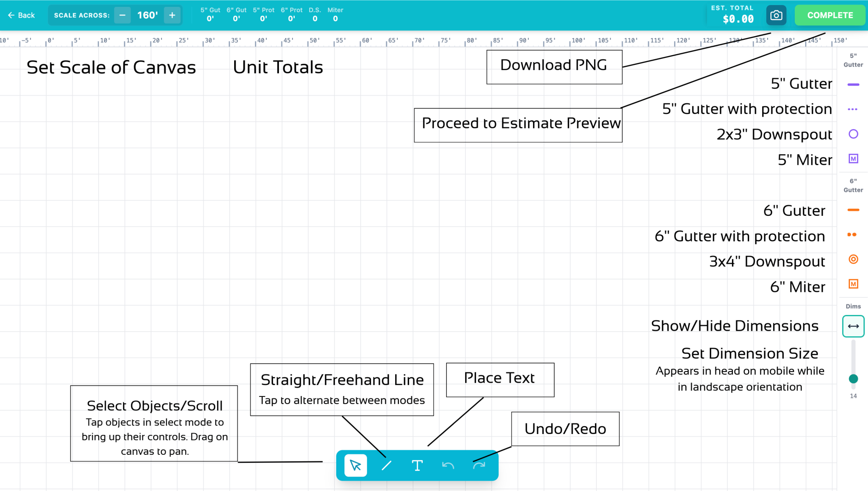This screenshot has width=868, height=491.
Task: Activate the Select Objects arrow tool
Action: point(355,465)
